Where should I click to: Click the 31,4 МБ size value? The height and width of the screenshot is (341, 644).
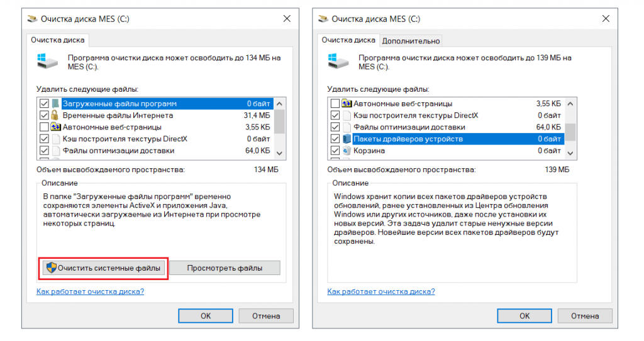point(257,116)
